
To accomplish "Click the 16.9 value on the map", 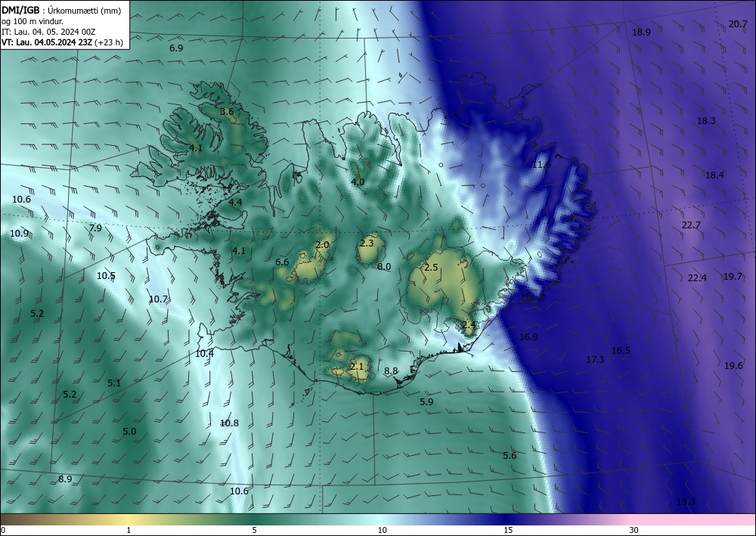I will point(529,337).
